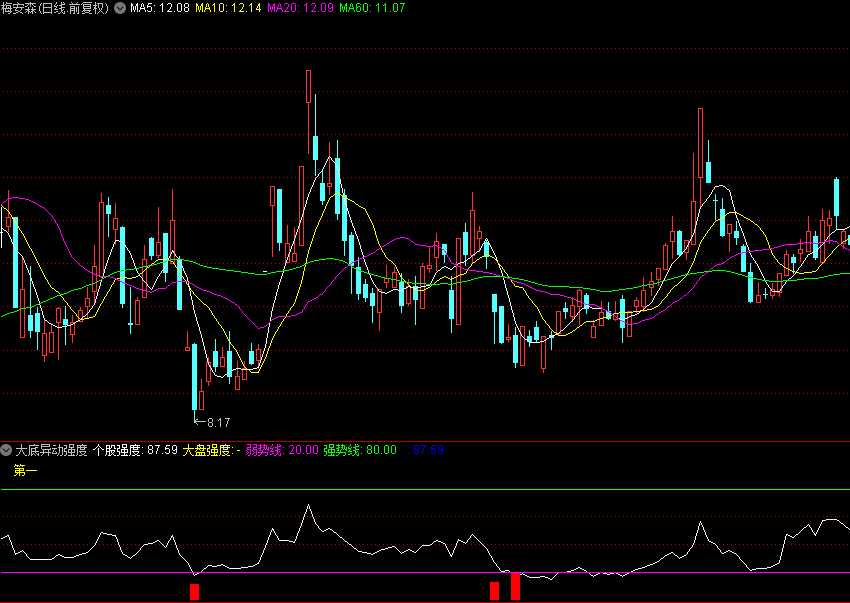Click the 大盘强度 label
This screenshot has height=603, width=850.
point(211,450)
